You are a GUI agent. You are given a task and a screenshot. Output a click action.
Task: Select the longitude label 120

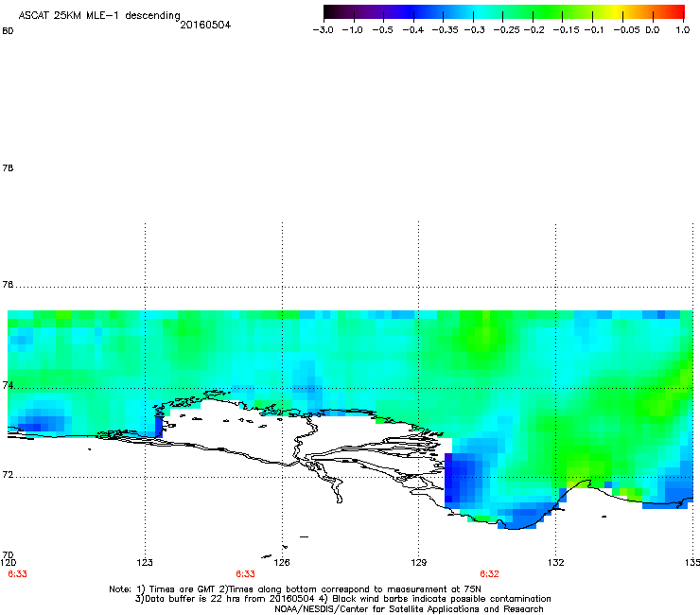(8, 562)
